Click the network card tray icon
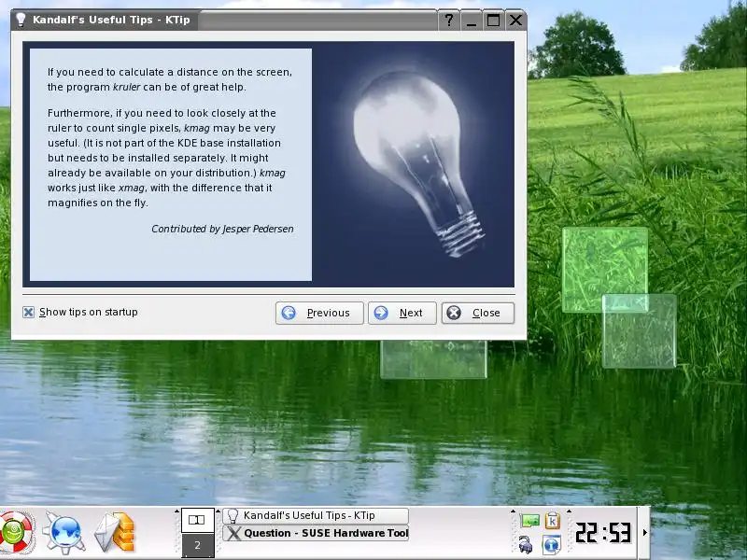This screenshot has height=560, width=747. coord(529,521)
